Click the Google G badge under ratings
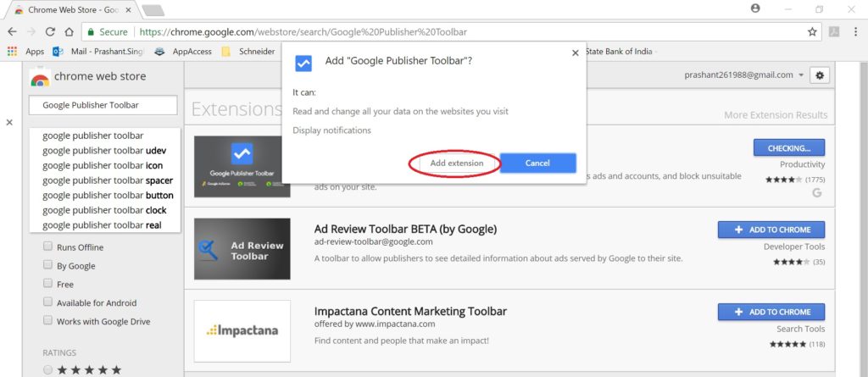 click(x=817, y=192)
